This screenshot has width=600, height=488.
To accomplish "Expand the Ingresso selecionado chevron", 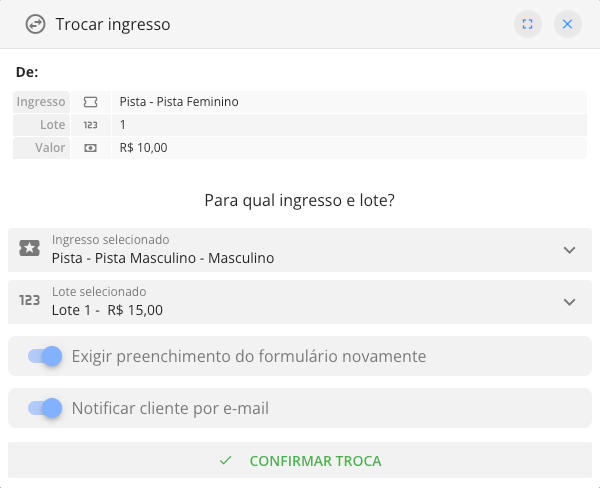I will tap(569, 250).
